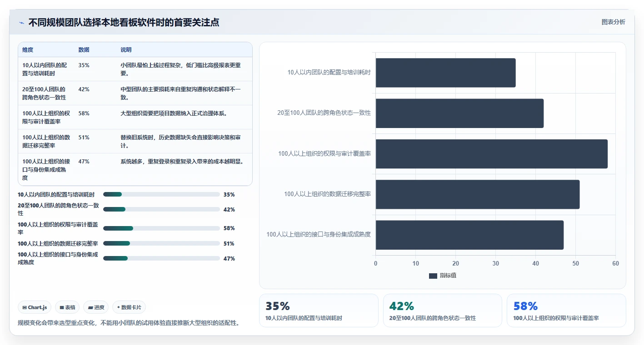This screenshot has height=345, width=644.
Task: Click table note starting 系统越多，重复登录
Action: 182,162
